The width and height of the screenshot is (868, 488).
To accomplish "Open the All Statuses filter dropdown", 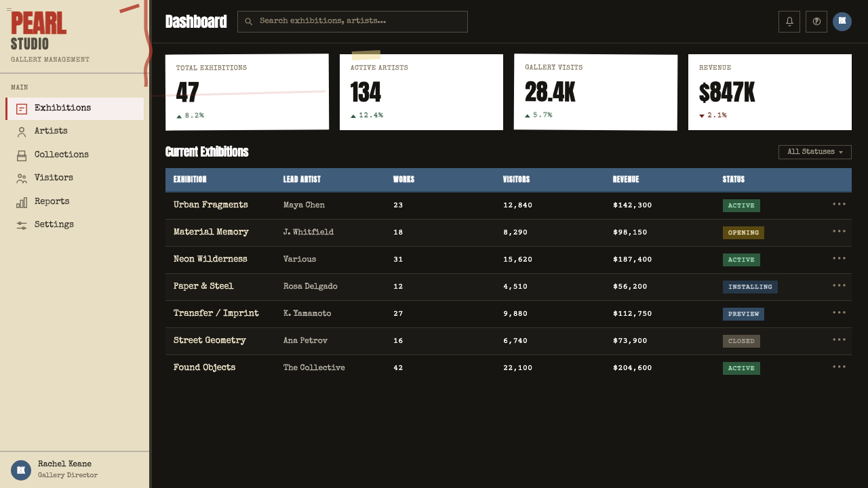I will [x=815, y=152].
